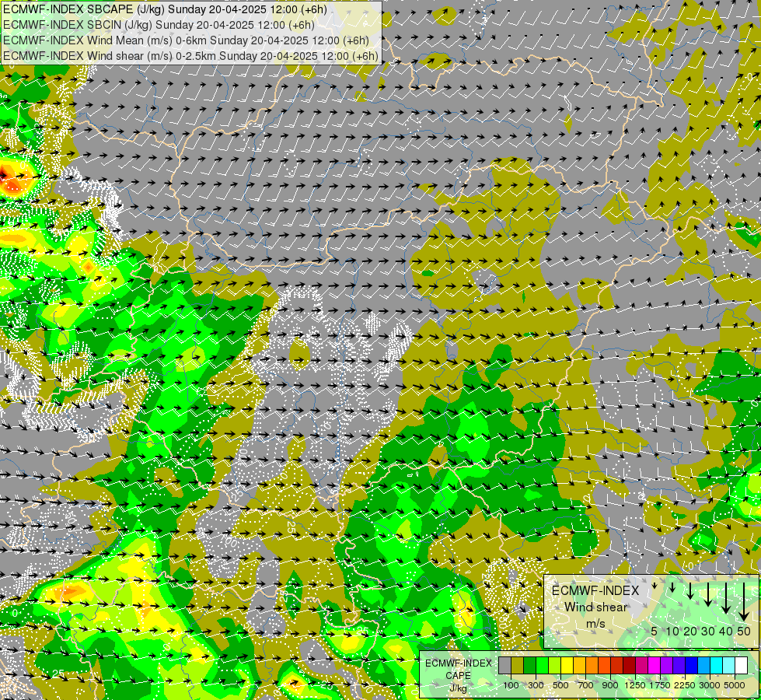
Task: Click the 100 value on CAPE scale
Action: coord(511,685)
